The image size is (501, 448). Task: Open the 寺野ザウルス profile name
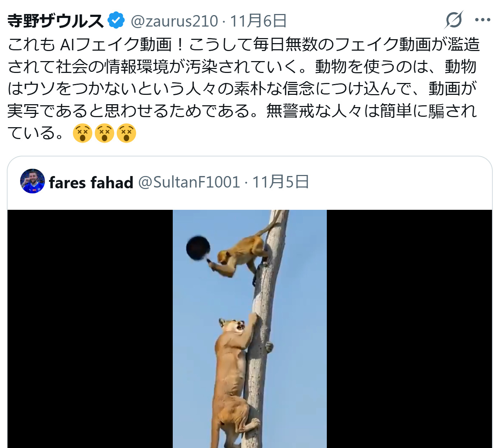pos(56,21)
